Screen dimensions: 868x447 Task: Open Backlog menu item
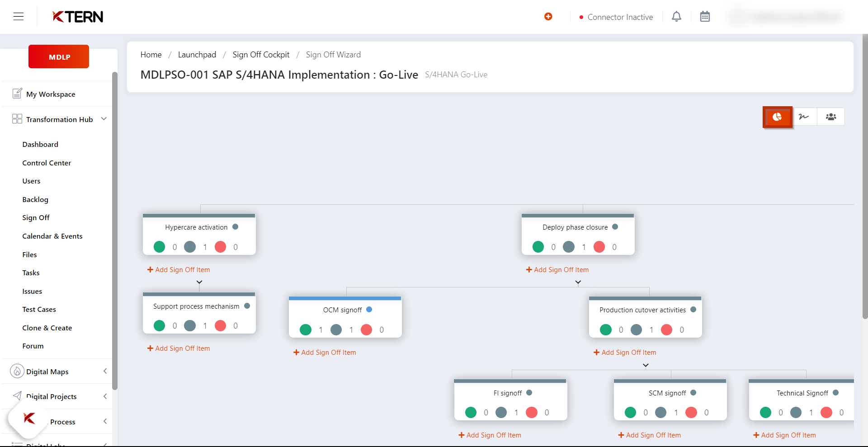pos(35,199)
